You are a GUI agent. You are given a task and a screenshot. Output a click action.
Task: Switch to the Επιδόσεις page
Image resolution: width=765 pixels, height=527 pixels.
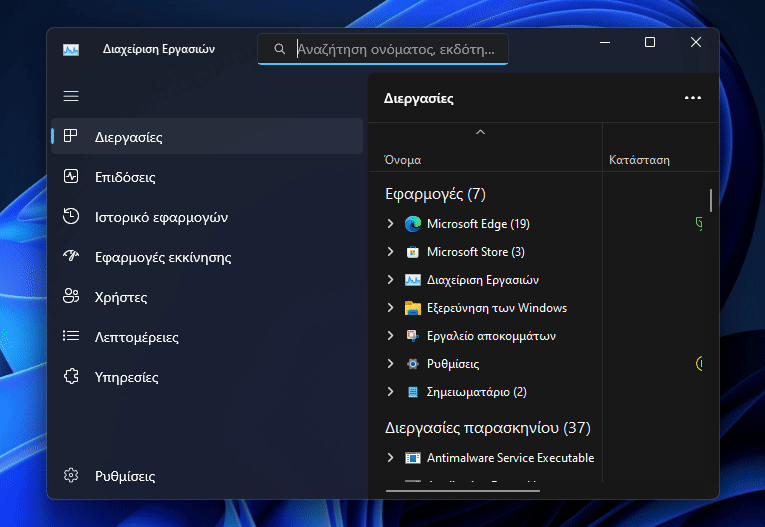point(207,177)
